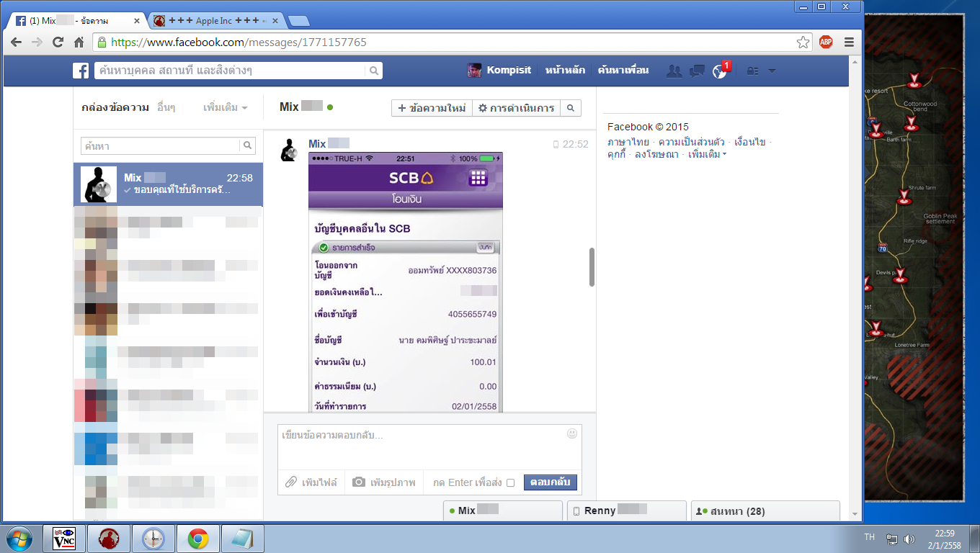Click เพิ่มรูปภาพ to add a photo

click(384, 482)
